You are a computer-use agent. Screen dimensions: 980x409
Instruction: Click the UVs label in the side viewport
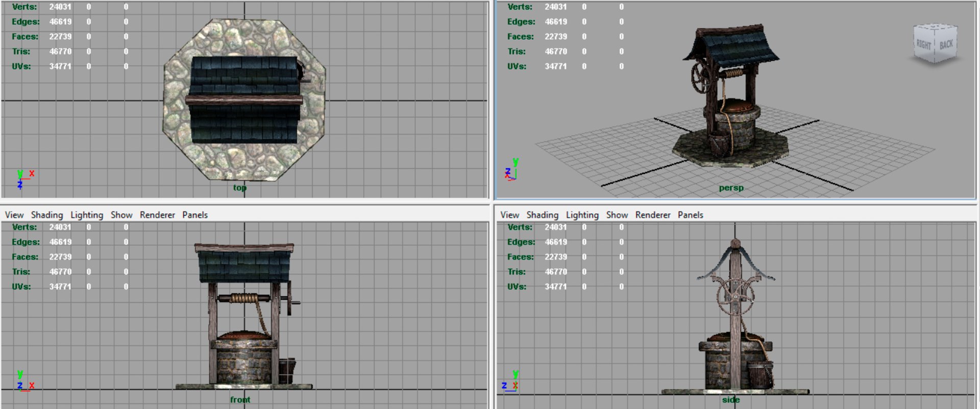click(517, 287)
